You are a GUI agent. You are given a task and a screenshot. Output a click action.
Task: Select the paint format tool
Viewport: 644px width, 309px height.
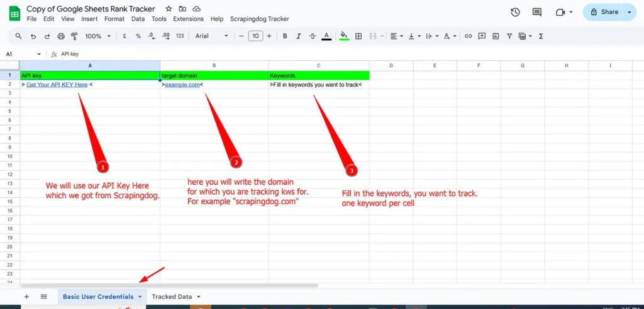click(74, 36)
